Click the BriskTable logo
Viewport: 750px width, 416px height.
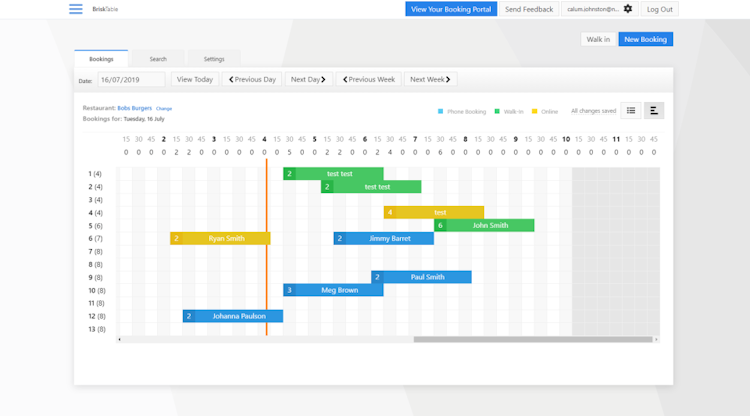click(105, 9)
